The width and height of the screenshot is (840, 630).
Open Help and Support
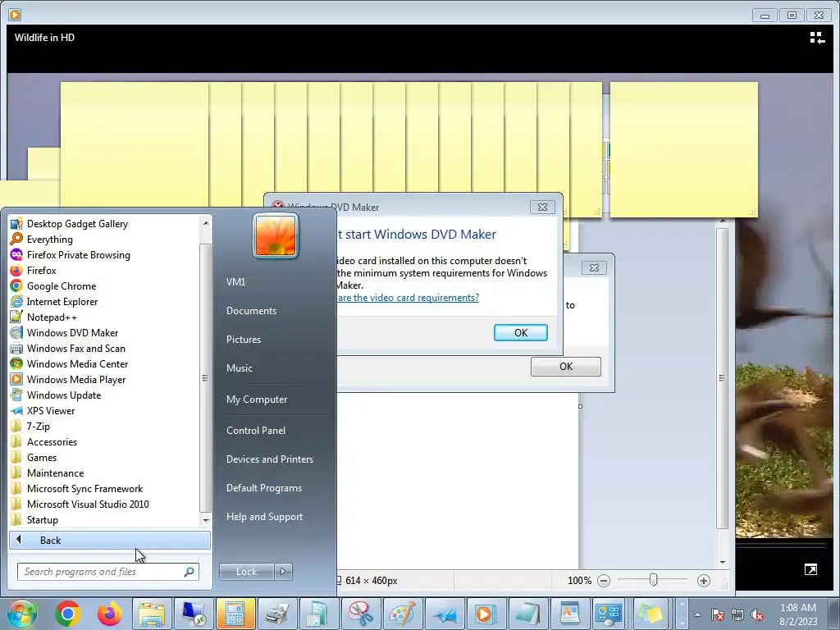pyautogui.click(x=264, y=517)
